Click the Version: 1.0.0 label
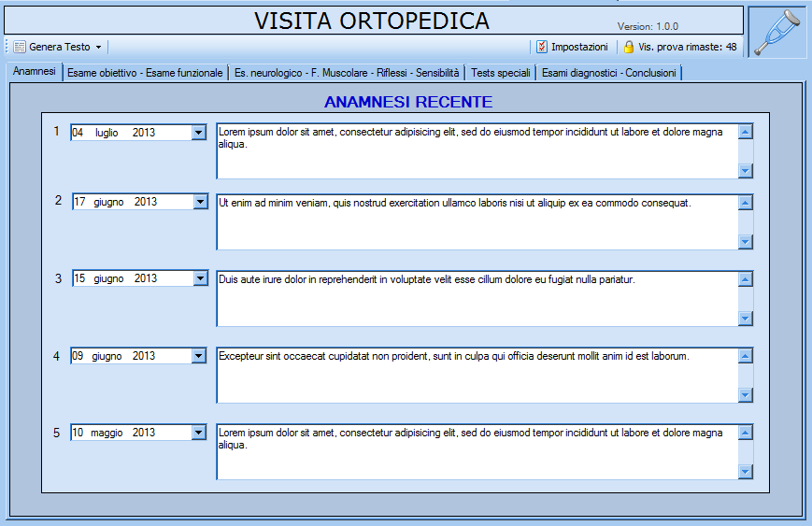812x526 pixels. [648, 26]
